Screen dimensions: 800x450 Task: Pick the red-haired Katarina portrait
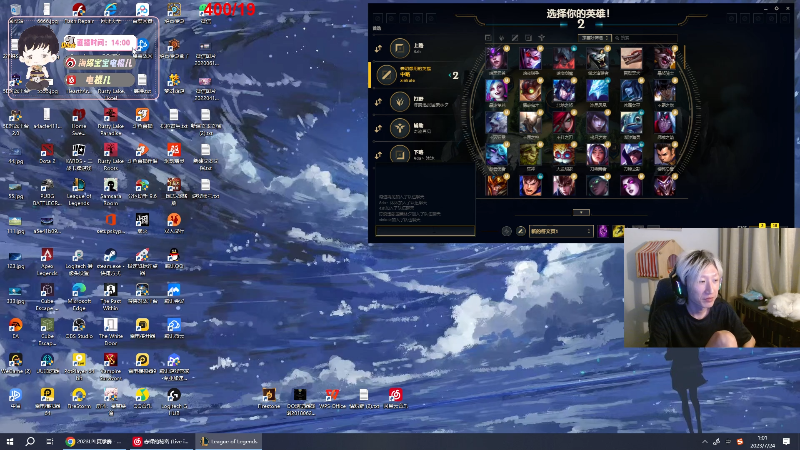564,123
